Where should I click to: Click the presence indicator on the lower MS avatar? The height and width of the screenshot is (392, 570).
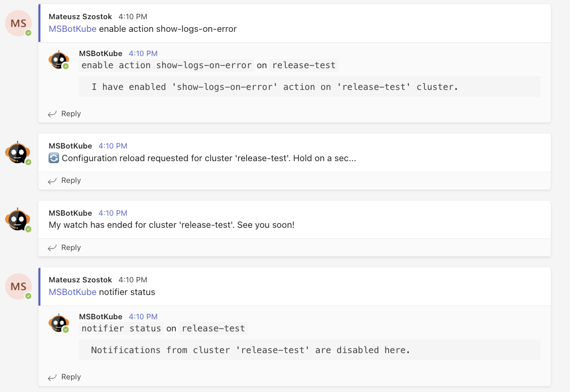coord(28,296)
